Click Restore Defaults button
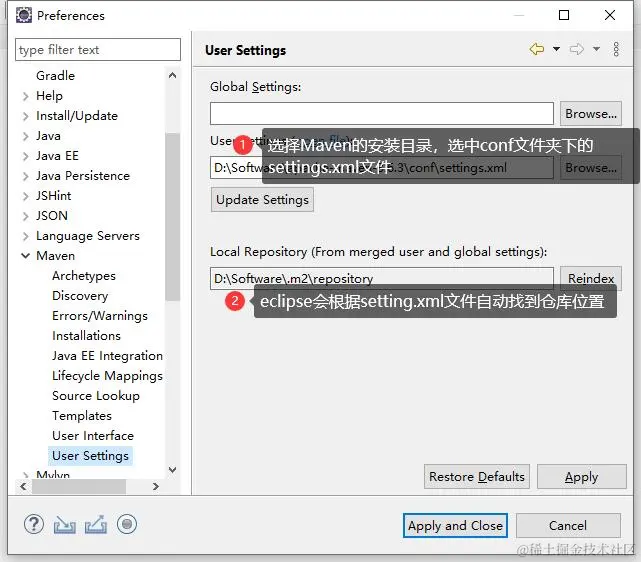 477,477
